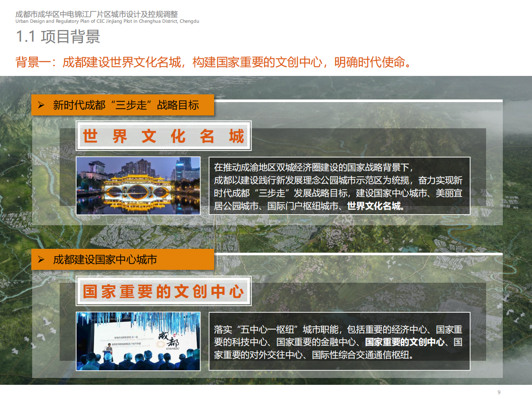The width and height of the screenshot is (532, 399).
Task: Click the page number 9
Action: 499,392
